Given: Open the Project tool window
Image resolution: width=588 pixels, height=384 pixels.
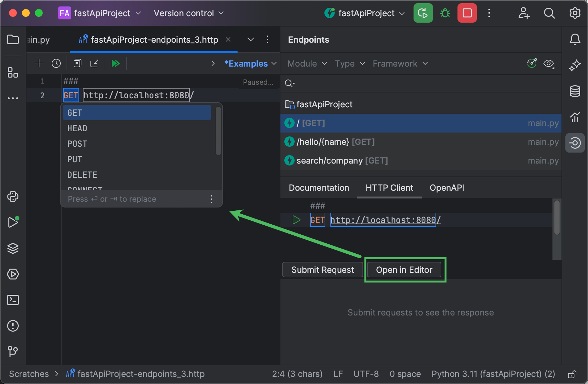Looking at the screenshot, I should click(13, 39).
